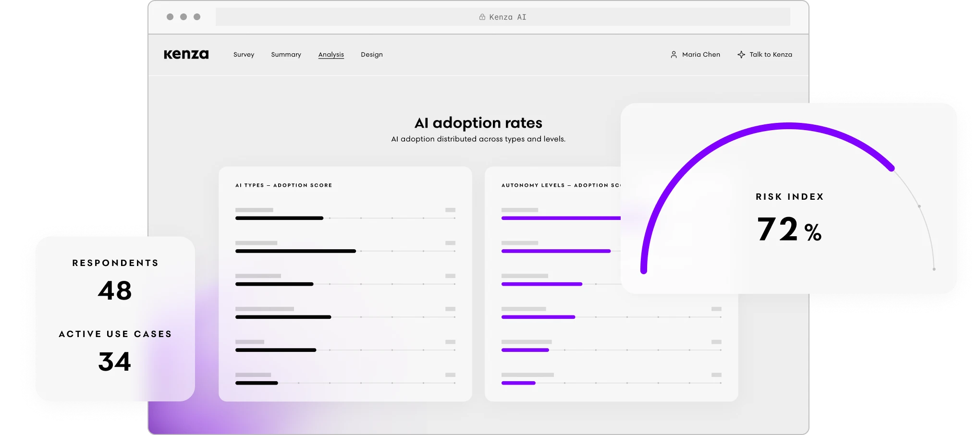Click the 'AI adoption distributed across types and levels.' subtitle
The height and width of the screenshot is (435, 980).
click(478, 139)
